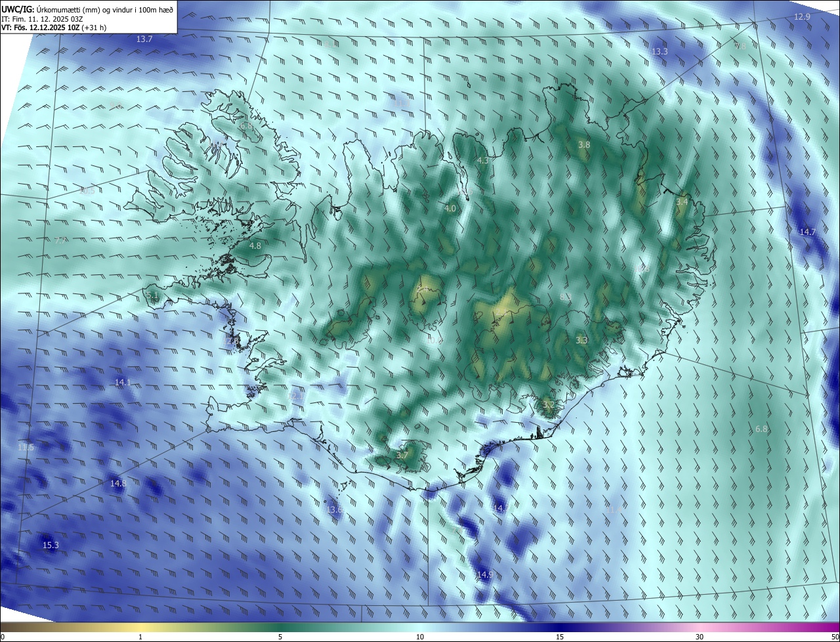Click the '4.0' value label
Viewport: 840px width, 642px height.
450,209
